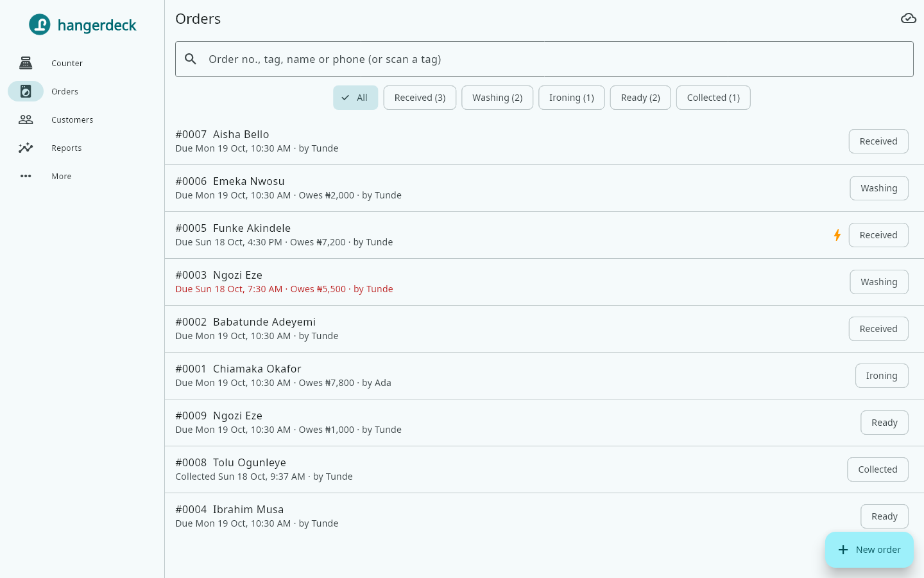Open order #0007 Aisha Bello
This screenshot has height=578, width=924.
click(544, 141)
